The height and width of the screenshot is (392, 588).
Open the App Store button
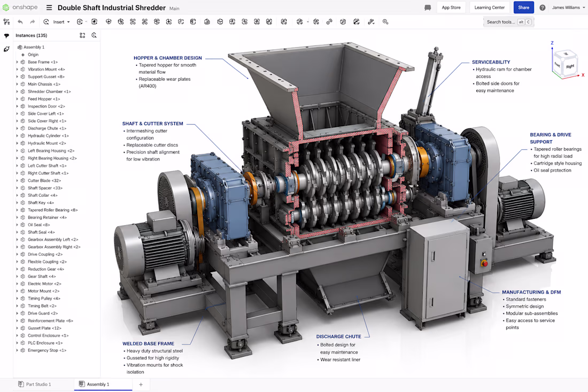click(x=451, y=7)
